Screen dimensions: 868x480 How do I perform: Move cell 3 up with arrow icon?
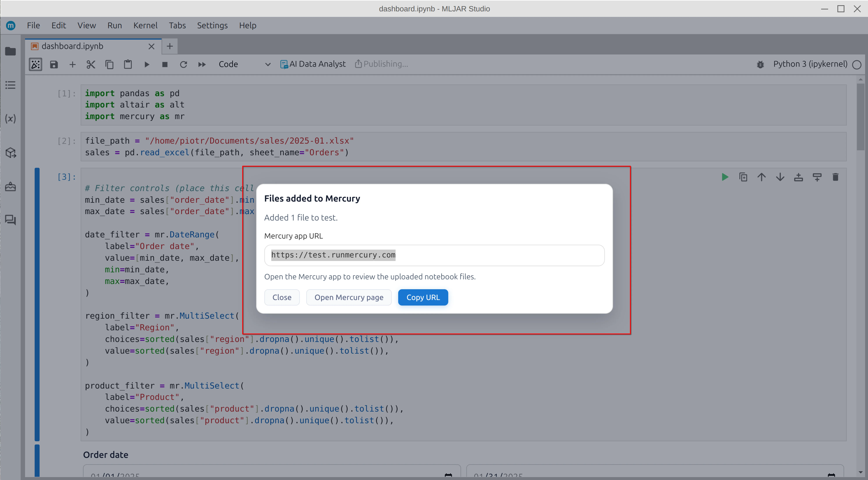coord(761,177)
